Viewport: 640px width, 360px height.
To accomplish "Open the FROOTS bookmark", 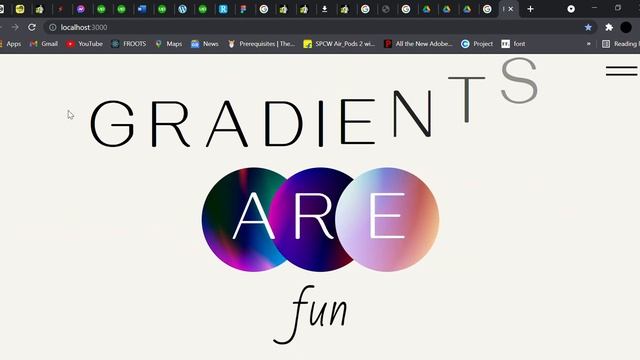I will coord(129,44).
